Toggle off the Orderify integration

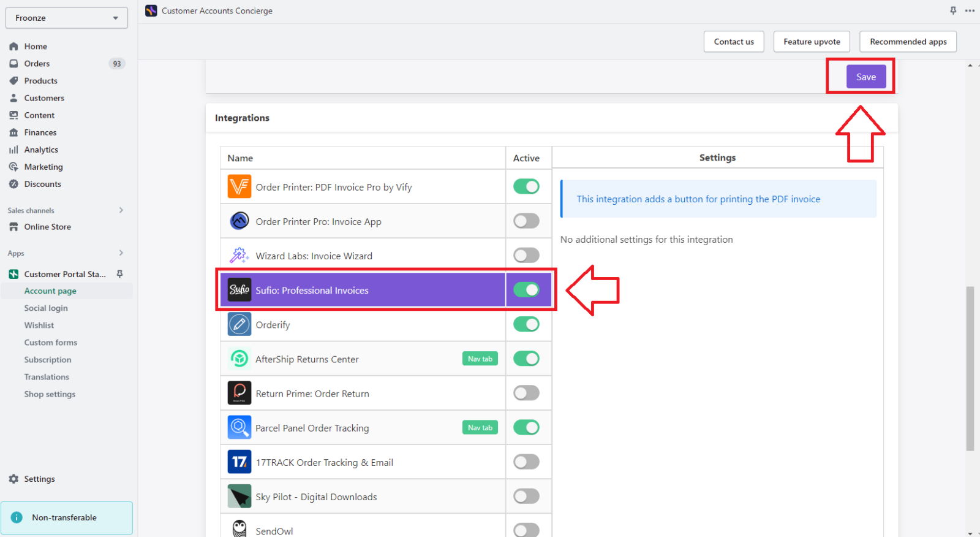point(526,324)
